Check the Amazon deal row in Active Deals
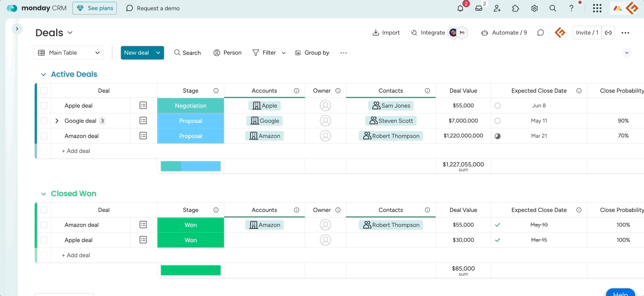644x296 pixels. (43, 136)
